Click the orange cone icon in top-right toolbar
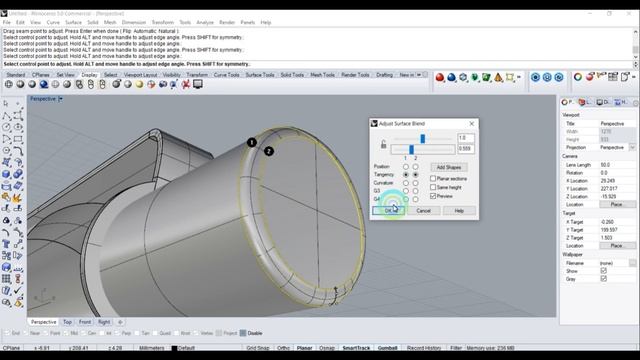The image size is (640, 360). coord(498,77)
